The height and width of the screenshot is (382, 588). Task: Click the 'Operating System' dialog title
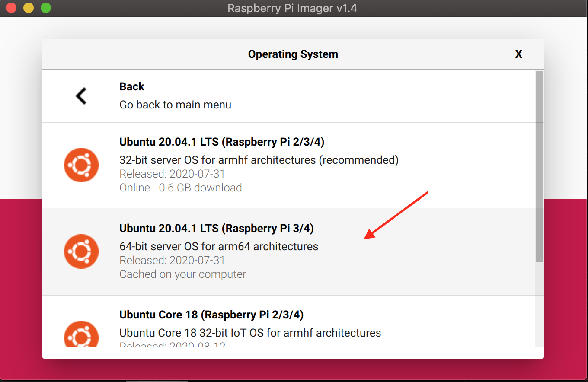tap(293, 54)
